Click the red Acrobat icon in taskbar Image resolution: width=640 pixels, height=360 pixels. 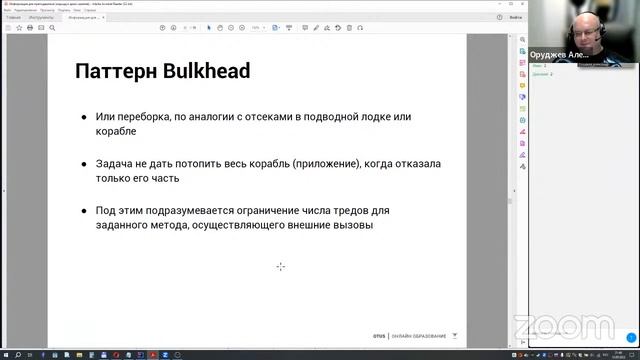[153, 355]
